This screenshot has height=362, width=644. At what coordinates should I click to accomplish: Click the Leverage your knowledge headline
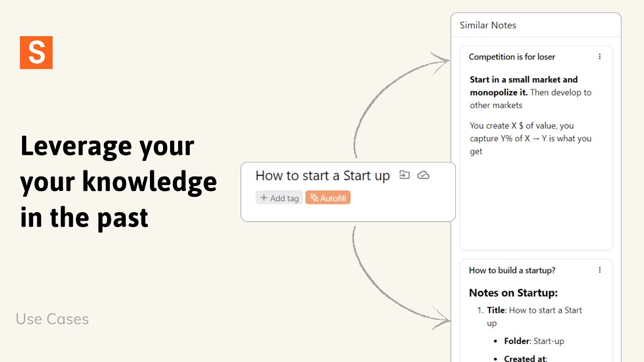(x=119, y=182)
